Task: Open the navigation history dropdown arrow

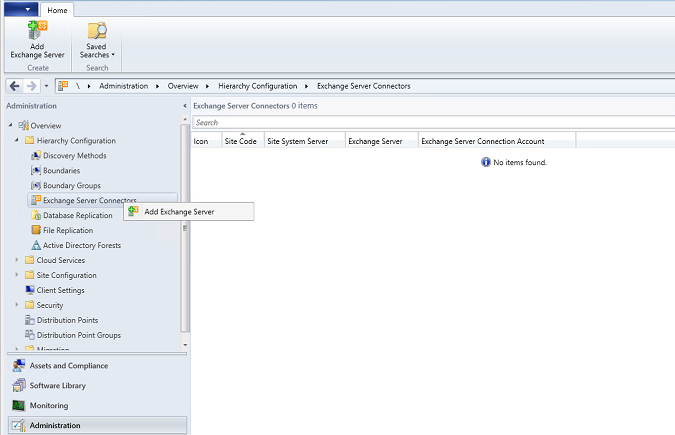Action: pyautogui.click(x=46, y=86)
